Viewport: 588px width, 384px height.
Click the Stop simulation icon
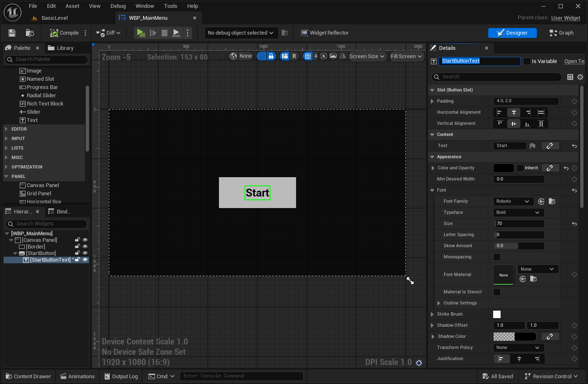pos(165,33)
